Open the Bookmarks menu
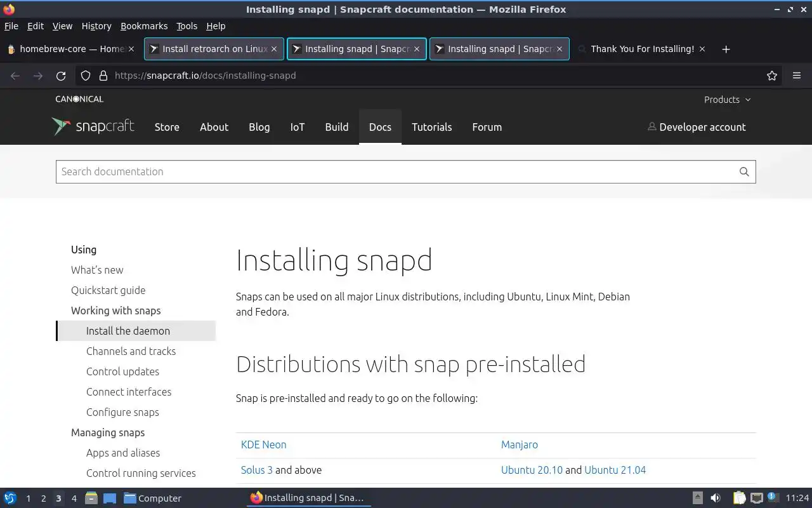 144,26
